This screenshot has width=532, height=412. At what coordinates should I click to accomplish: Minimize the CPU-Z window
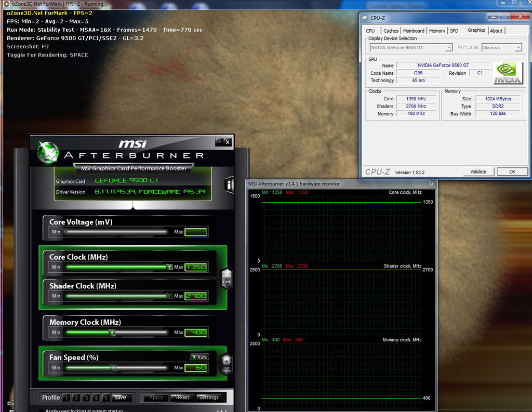click(493, 16)
